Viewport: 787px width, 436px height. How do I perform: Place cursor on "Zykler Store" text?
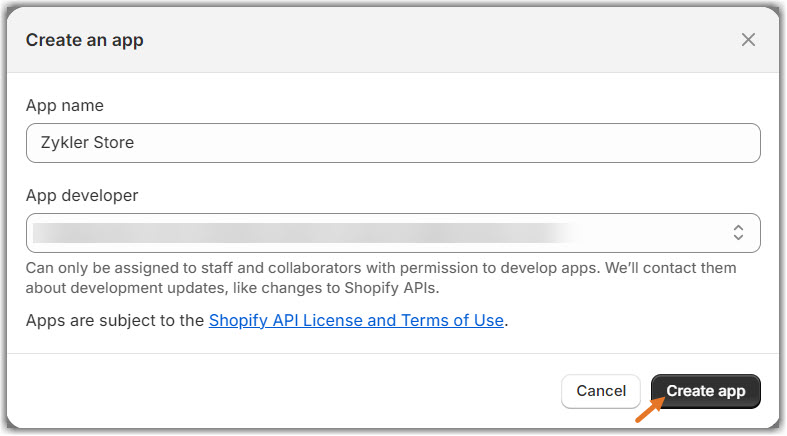[88, 143]
